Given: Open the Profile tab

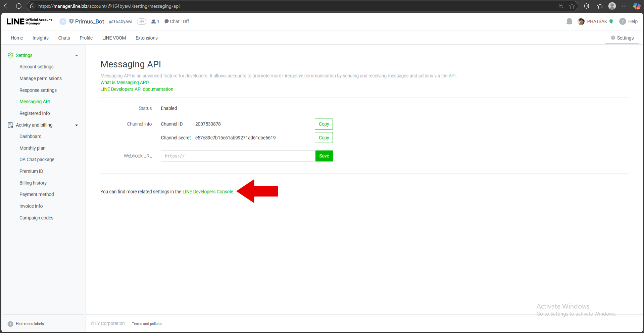Looking at the screenshot, I should [x=86, y=38].
